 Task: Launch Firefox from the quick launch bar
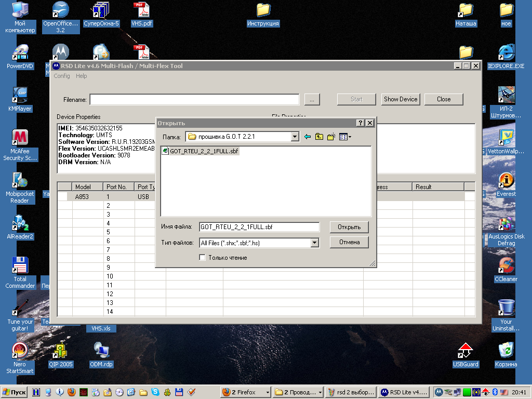pyautogui.click(x=72, y=392)
